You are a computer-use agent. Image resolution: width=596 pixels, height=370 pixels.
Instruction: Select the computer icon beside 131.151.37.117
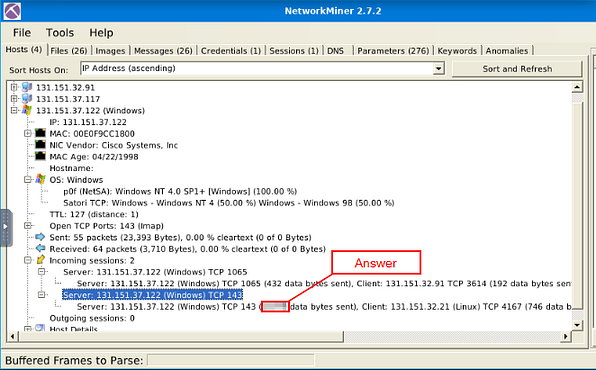[x=27, y=99]
